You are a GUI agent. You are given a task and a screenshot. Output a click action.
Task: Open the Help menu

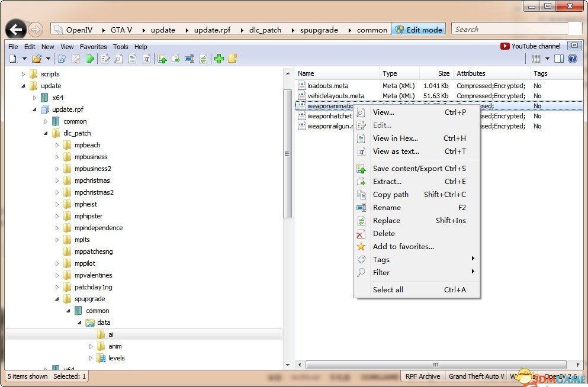[x=140, y=47]
